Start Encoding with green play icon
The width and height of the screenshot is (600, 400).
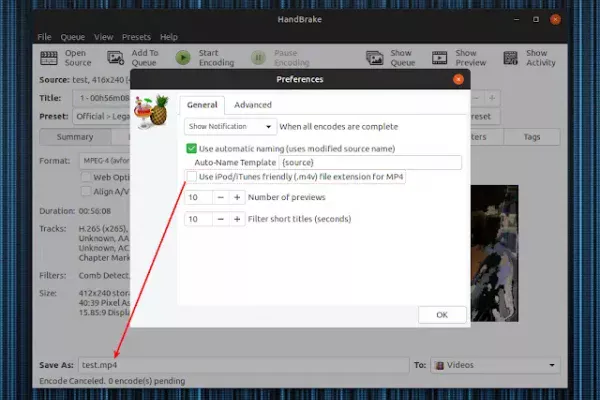tap(183, 58)
